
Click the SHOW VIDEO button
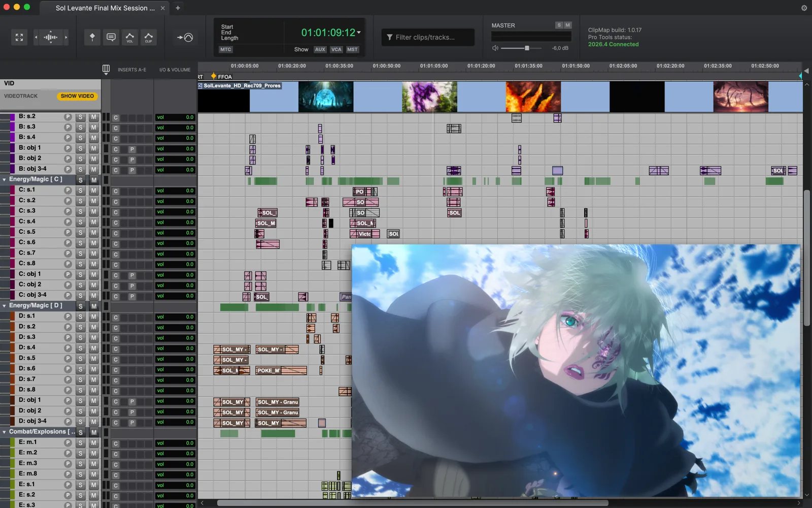(77, 96)
